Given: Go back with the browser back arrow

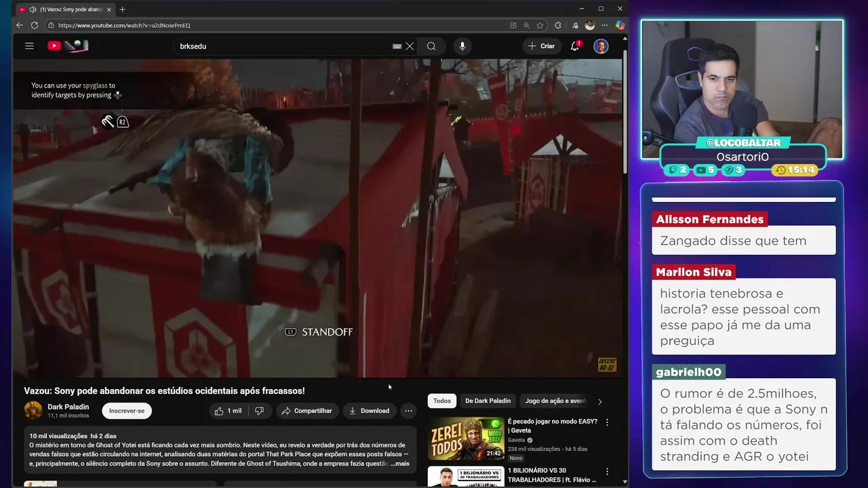Looking at the screenshot, I should 19,25.
